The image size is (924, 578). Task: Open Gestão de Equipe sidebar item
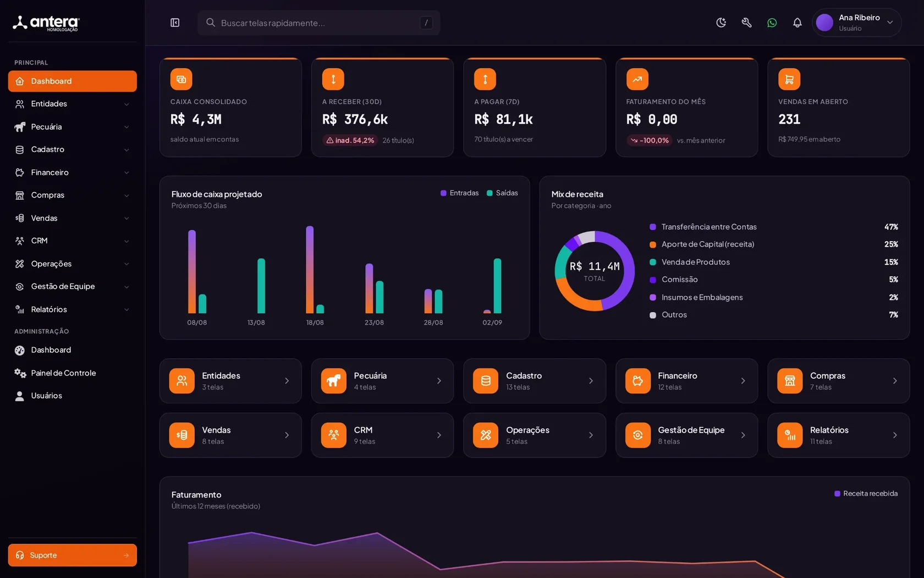(73, 286)
